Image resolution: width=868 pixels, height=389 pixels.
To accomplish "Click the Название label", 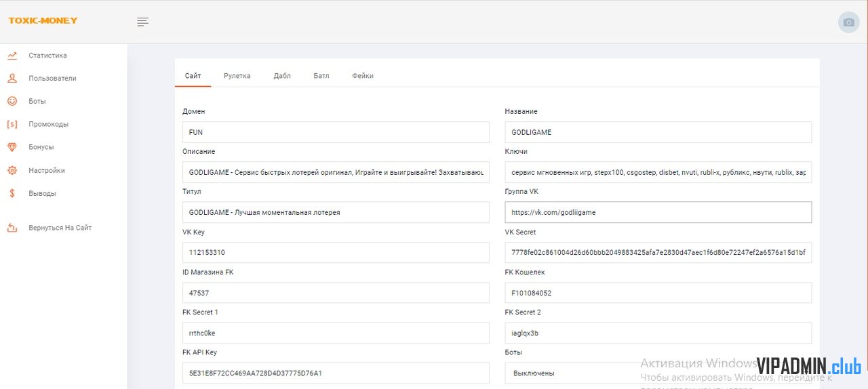I will [521, 111].
